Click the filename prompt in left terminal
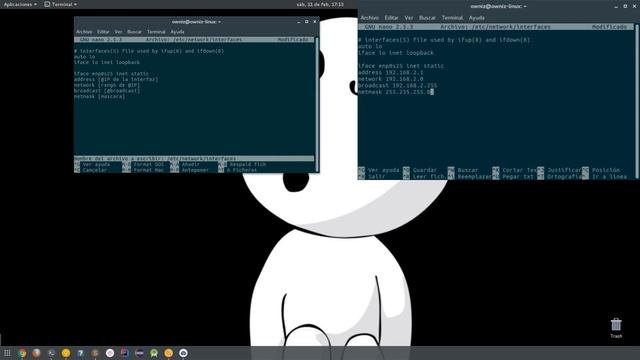640x360 pixels. pos(194,158)
